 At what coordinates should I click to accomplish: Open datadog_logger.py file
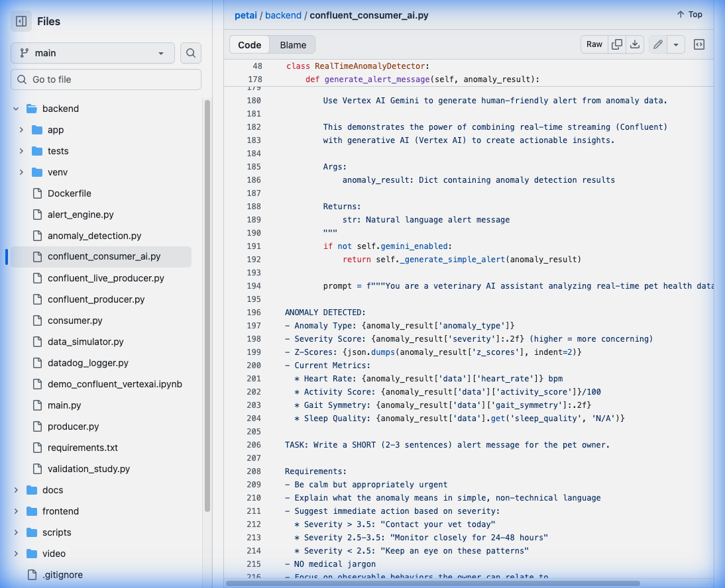pyautogui.click(x=88, y=363)
